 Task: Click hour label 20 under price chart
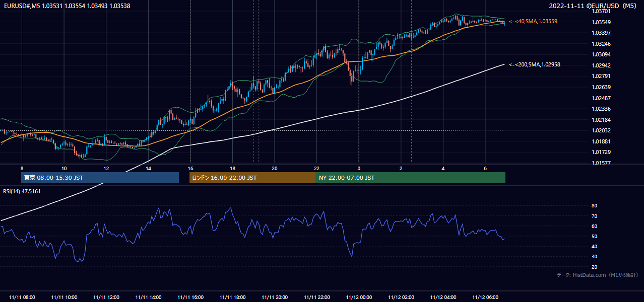[275, 168]
